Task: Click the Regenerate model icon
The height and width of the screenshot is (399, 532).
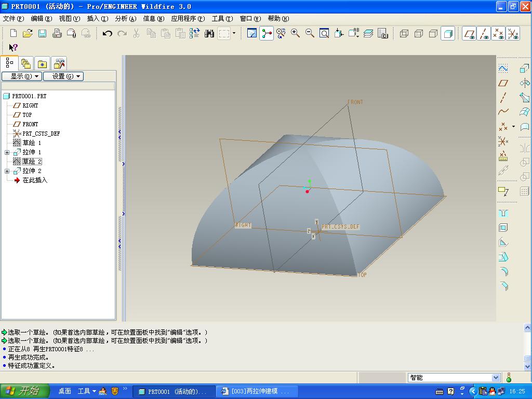Action: pos(195,33)
